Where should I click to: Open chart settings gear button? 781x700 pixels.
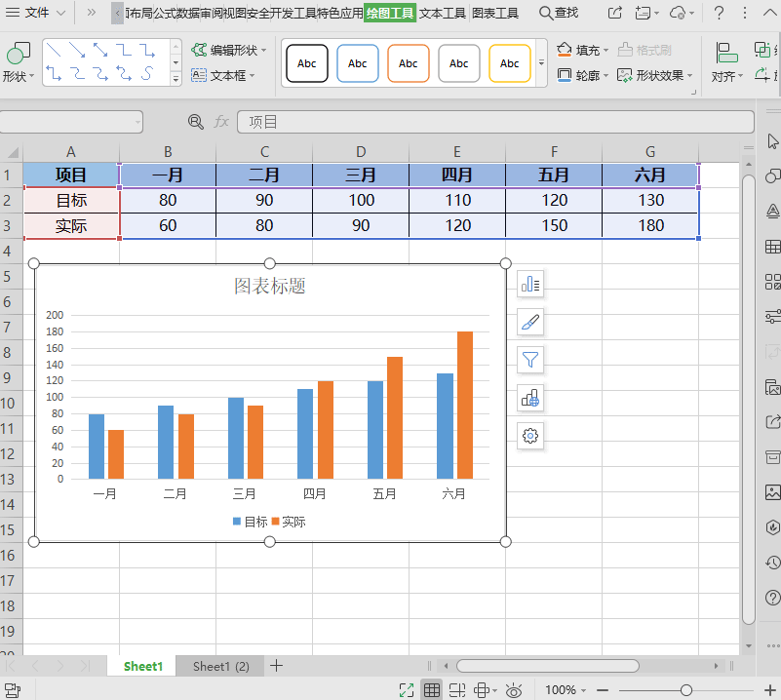(x=530, y=436)
